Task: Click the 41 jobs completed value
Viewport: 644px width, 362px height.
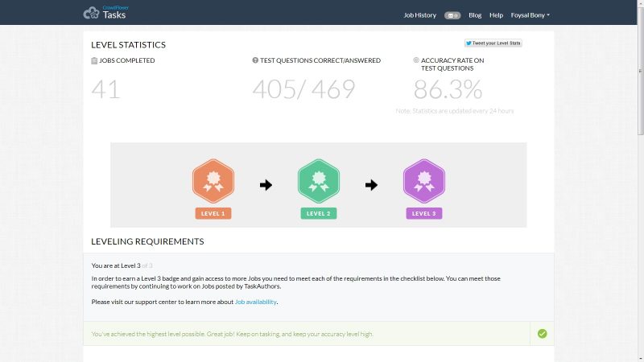Action: click(x=105, y=89)
